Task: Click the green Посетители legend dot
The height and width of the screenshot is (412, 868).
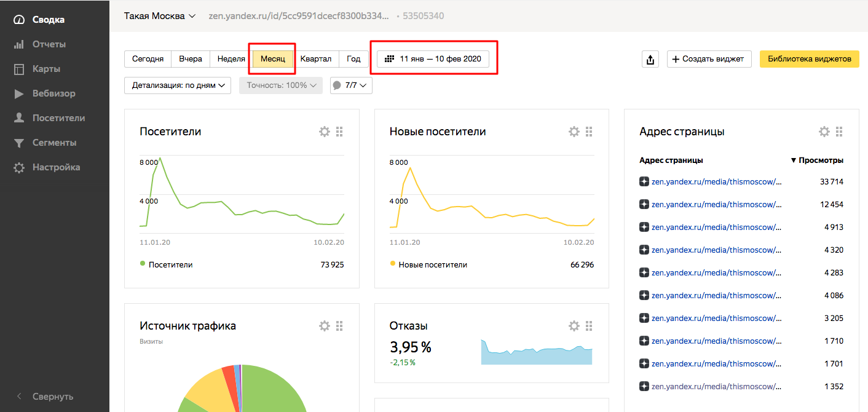Action: click(x=143, y=264)
